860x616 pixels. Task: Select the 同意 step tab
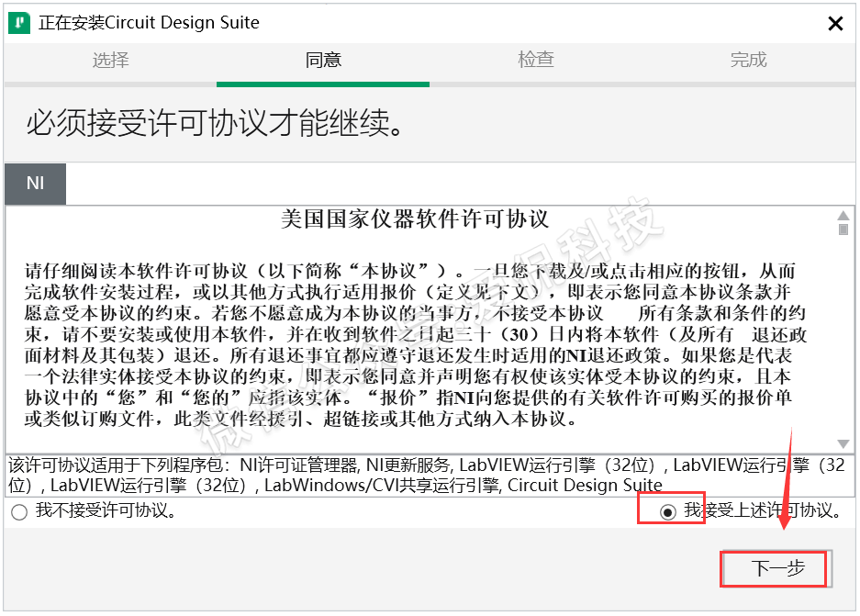(323, 61)
